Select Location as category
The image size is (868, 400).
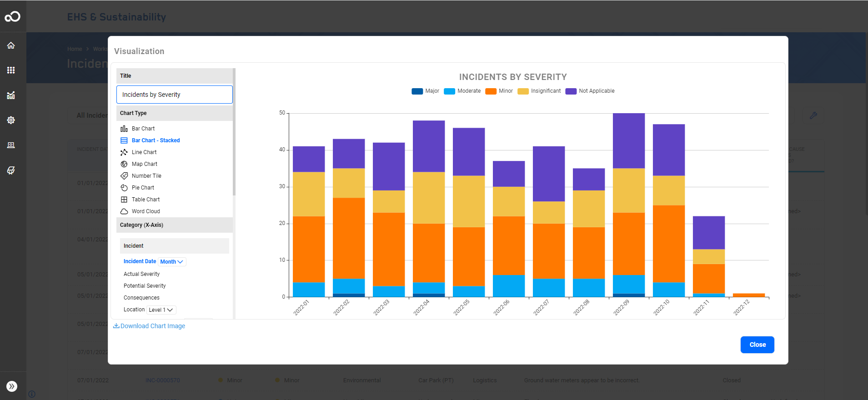pos(134,310)
